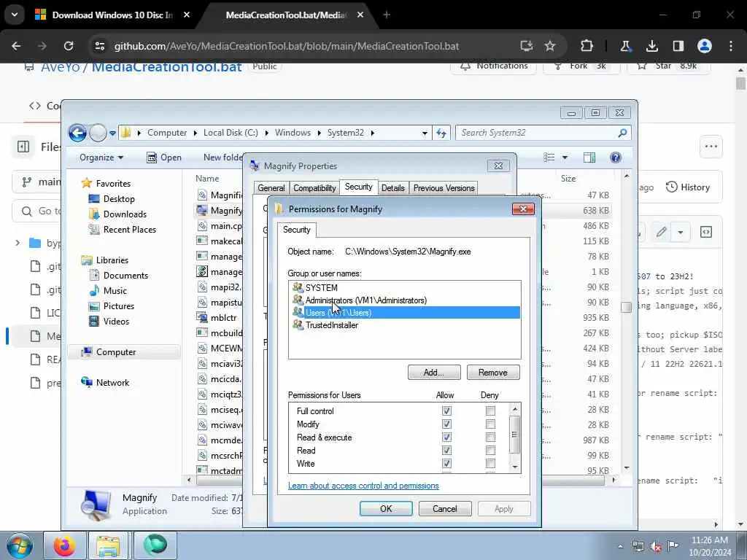The height and width of the screenshot is (560, 747).
Task: Check Deny for Modify
Action: pos(490,424)
